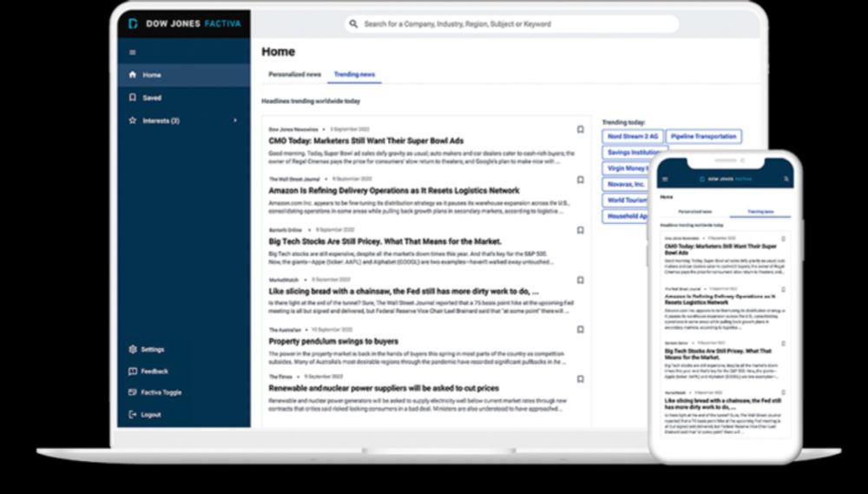Focus the Company, Industry, Region search field
868x494 pixels.
point(512,23)
